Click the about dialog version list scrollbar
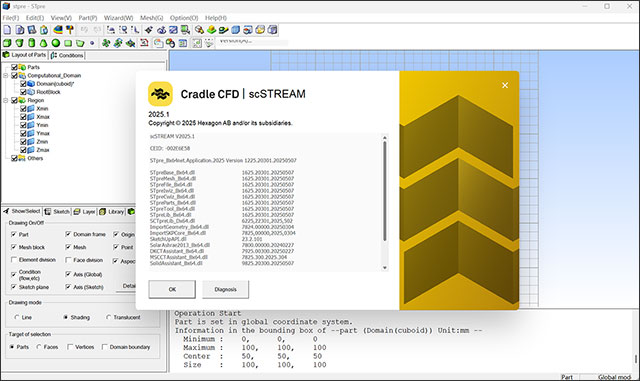The width and height of the screenshot is (640, 381). coord(384,191)
